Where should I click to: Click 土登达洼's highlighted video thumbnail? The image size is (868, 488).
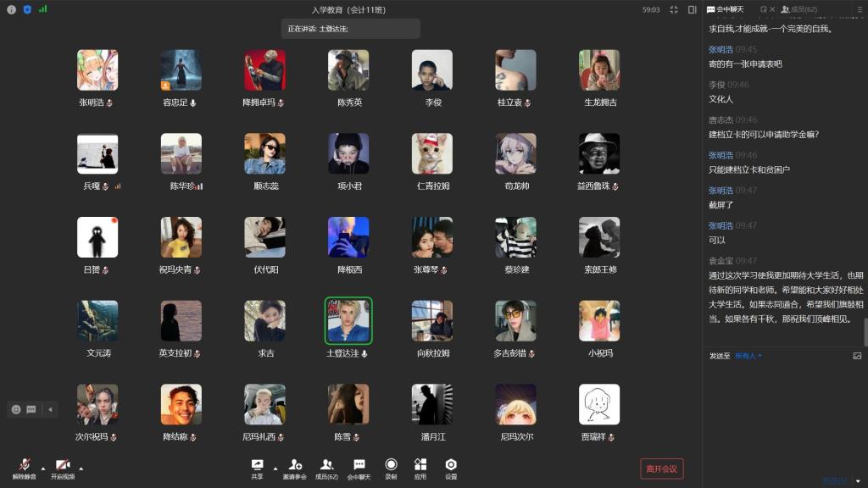[x=348, y=320]
